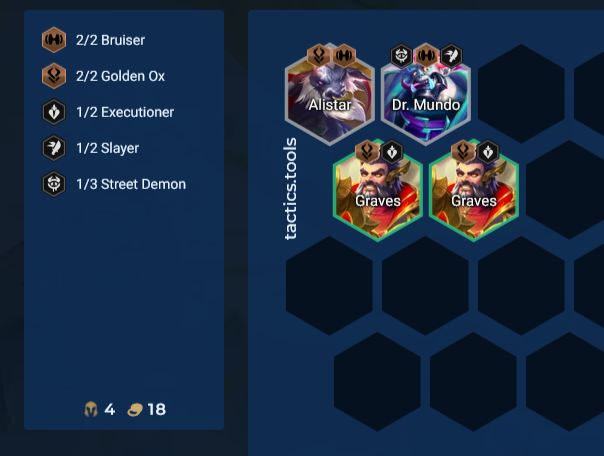Select the right Graves champion hex
The image size is (604, 456).
coord(474,190)
